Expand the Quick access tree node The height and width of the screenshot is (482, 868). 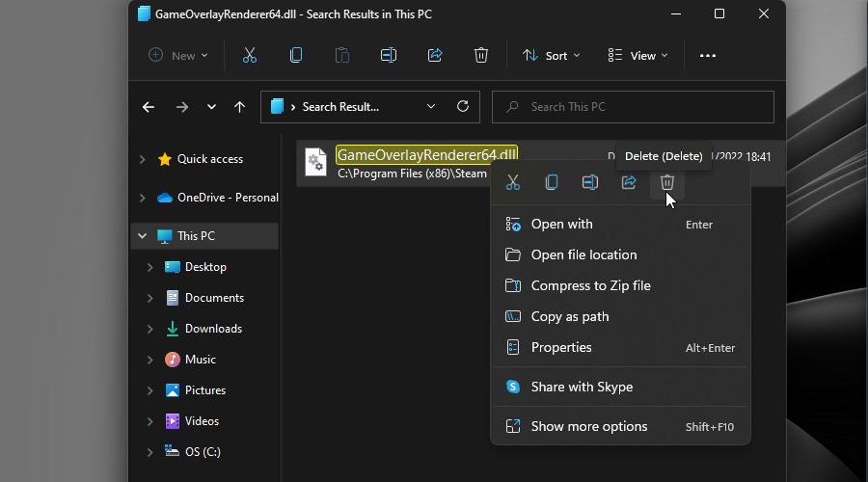(x=143, y=159)
